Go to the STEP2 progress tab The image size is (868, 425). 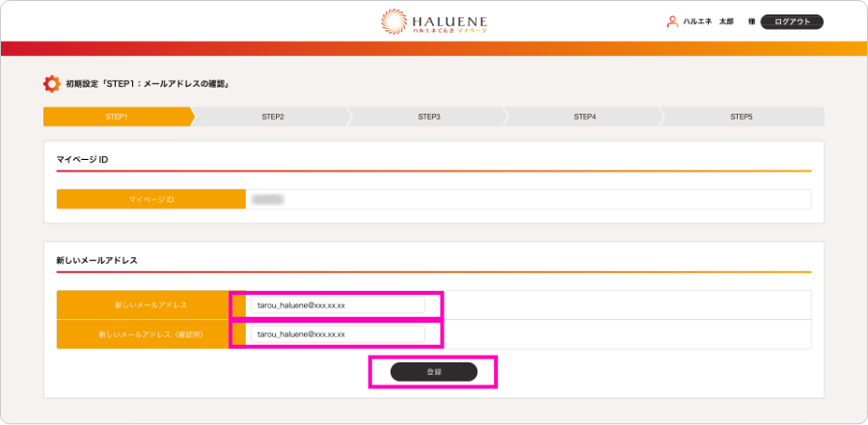272,117
